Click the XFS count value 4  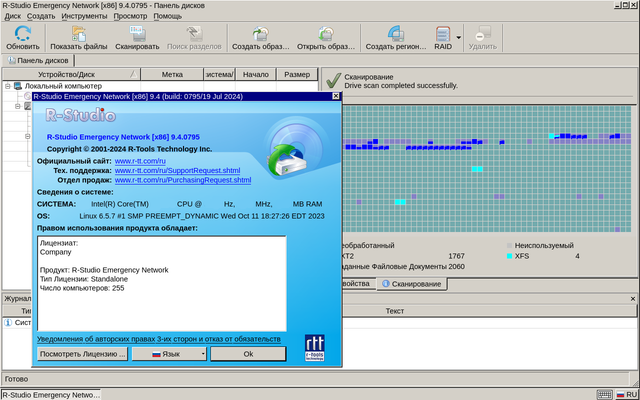[577, 256]
